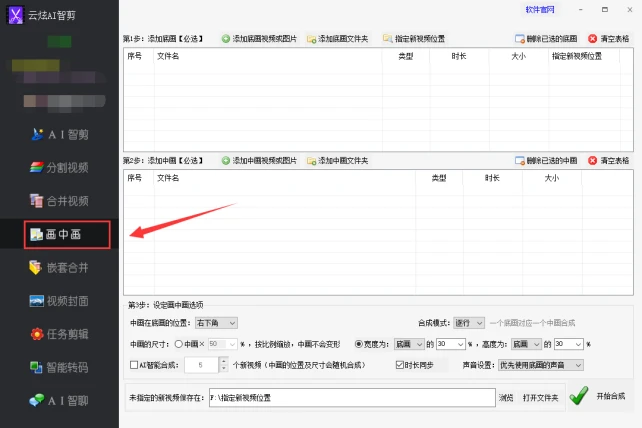Image resolution: width=642 pixels, height=428 pixels.
Task: Select the 宽度为 radio button
Action: (x=359, y=344)
